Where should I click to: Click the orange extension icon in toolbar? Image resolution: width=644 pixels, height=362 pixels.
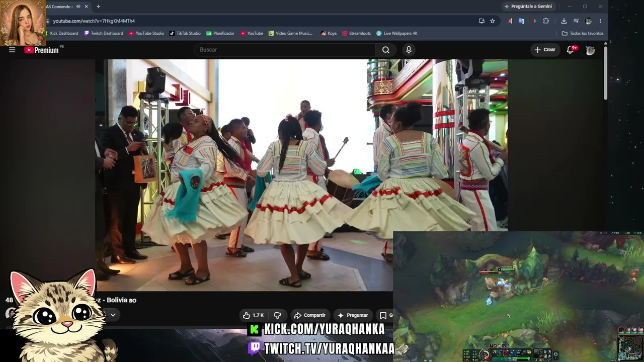click(510, 21)
